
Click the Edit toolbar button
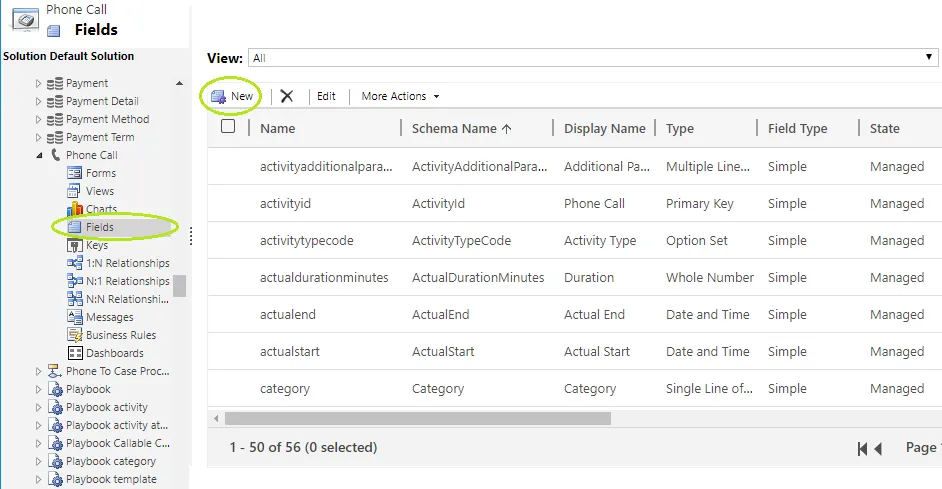tap(326, 96)
